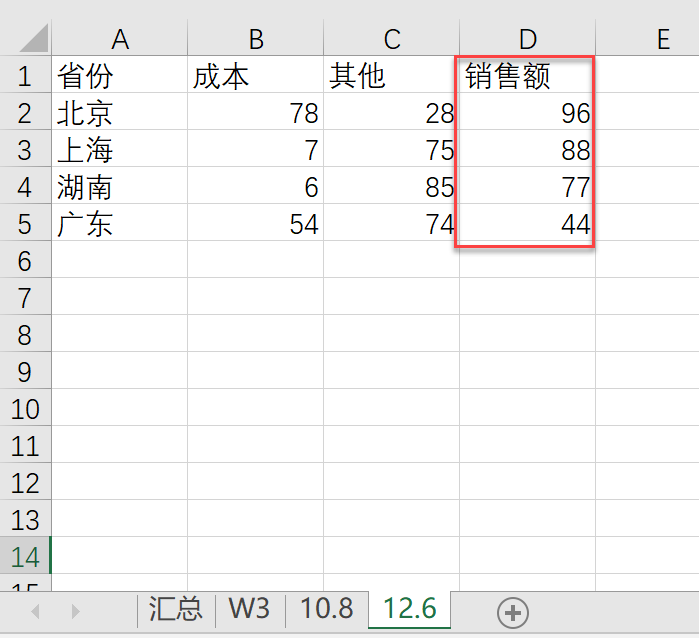Add a new sheet with plus button

click(x=513, y=613)
